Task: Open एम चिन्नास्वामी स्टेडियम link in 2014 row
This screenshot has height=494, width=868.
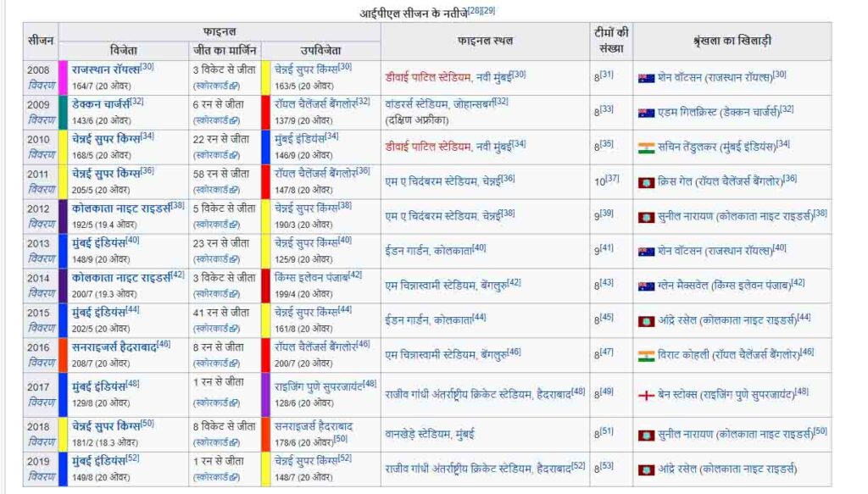Action: click(x=431, y=286)
